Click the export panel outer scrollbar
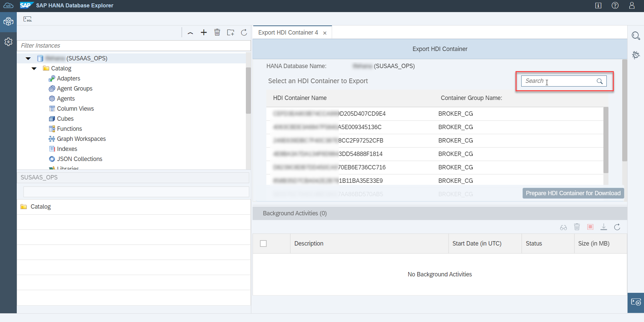Viewport: 644px width, 322px height. pos(625,111)
